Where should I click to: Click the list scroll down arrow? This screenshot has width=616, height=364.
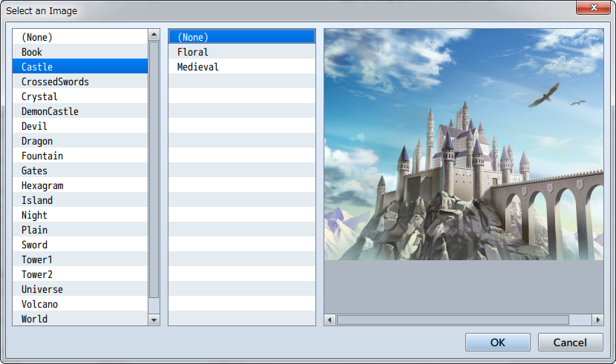click(154, 320)
